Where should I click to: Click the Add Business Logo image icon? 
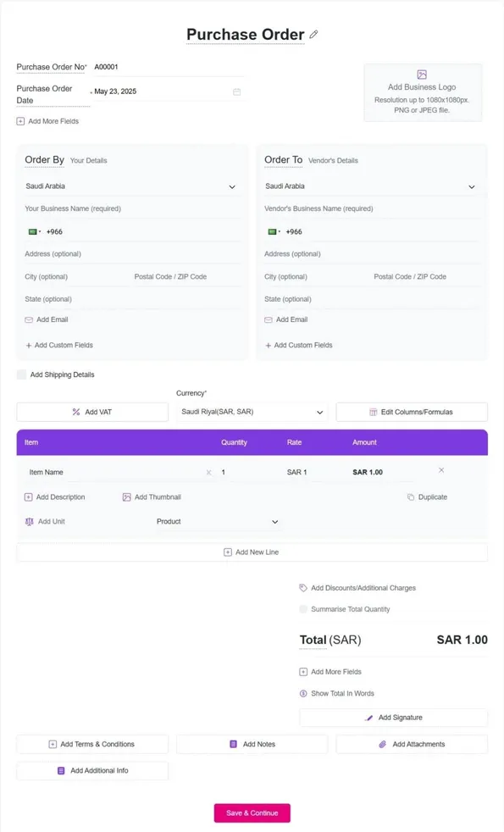(422, 75)
